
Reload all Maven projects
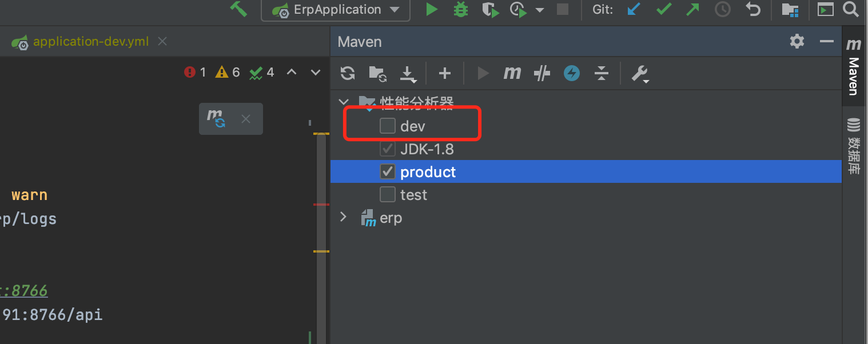348,73
